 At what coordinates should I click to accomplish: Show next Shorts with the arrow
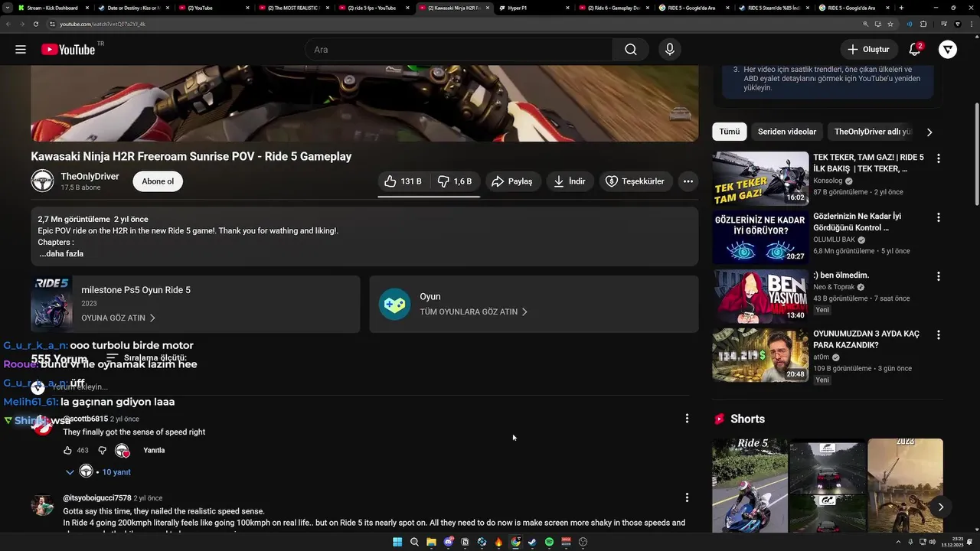pos(940,507)
